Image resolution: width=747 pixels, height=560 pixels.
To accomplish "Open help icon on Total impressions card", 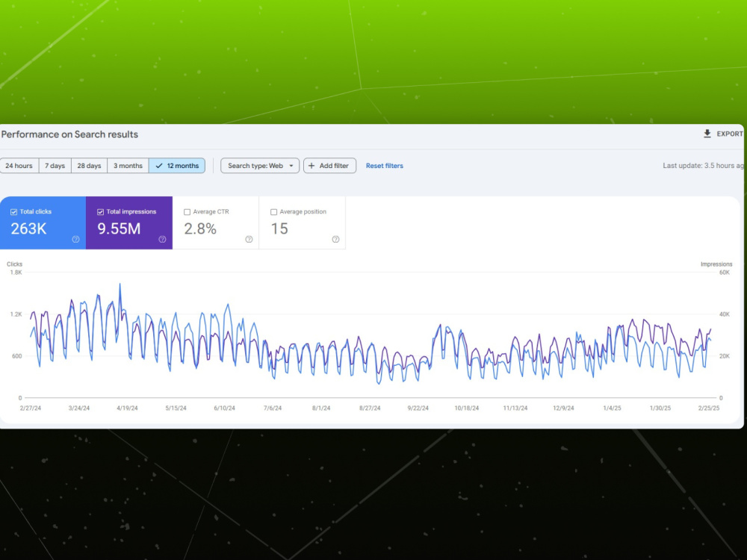I will 162,240.
